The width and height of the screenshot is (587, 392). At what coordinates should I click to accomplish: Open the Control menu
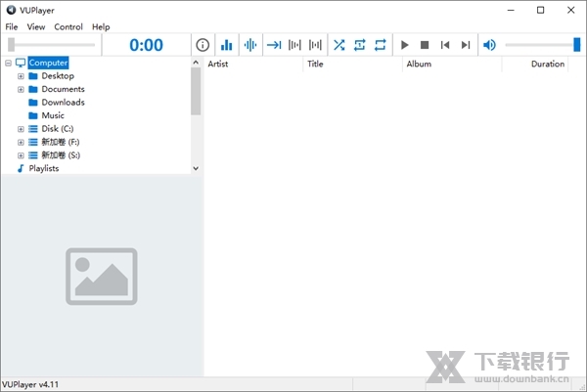[x=68, y=27]
